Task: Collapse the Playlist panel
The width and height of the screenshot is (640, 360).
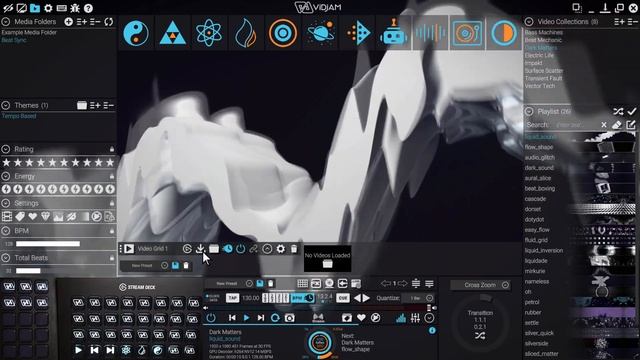Action: point(529,111)
